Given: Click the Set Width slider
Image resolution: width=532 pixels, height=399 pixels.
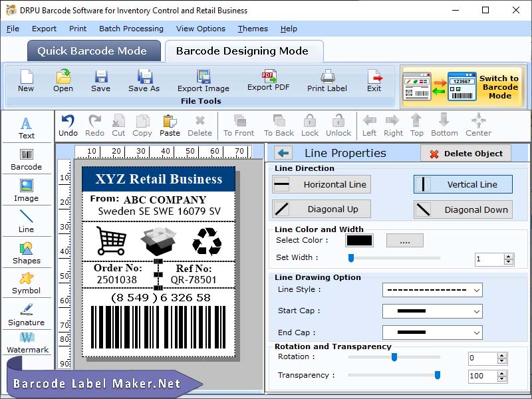Looking at the screenshot, I should tap(394, 258).
